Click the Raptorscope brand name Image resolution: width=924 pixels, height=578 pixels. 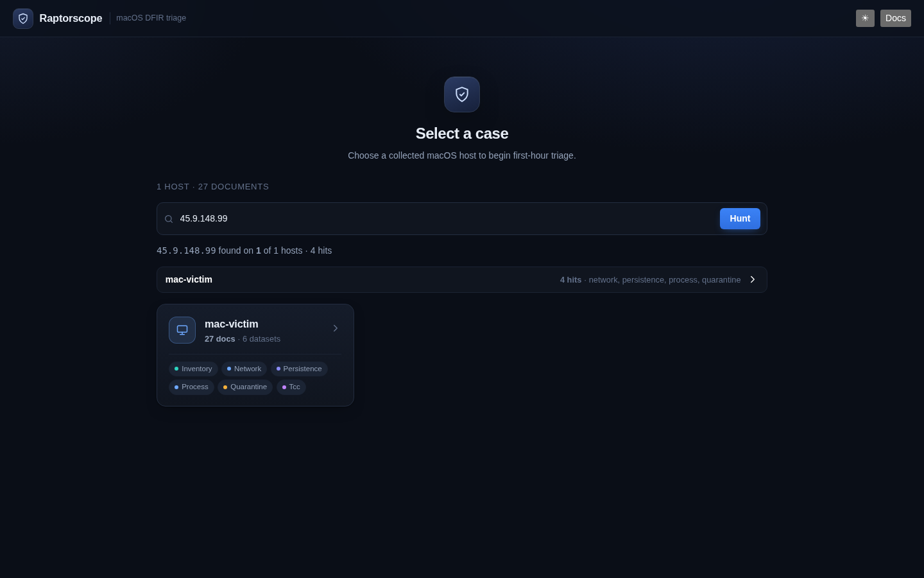[x=71, y=19]
